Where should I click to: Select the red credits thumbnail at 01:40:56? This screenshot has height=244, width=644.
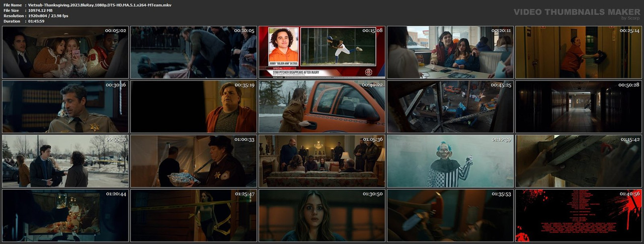[x=579, y=215]
